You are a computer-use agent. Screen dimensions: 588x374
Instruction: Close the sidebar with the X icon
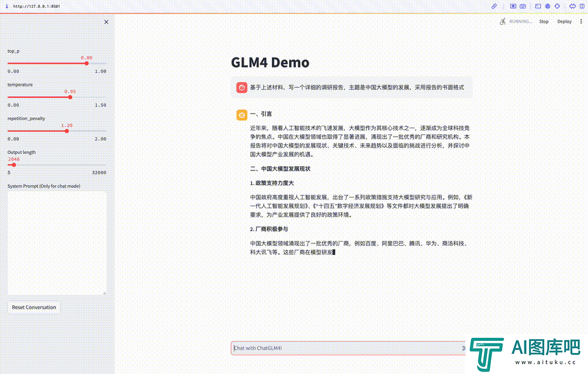(106, 22)
